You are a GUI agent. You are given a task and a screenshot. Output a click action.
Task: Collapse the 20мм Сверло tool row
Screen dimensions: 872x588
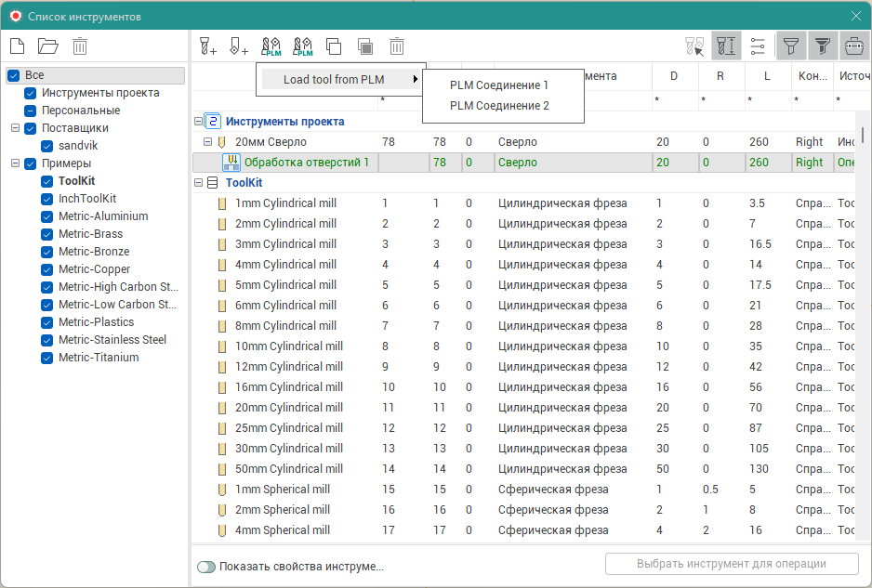(x=207, y=142)
